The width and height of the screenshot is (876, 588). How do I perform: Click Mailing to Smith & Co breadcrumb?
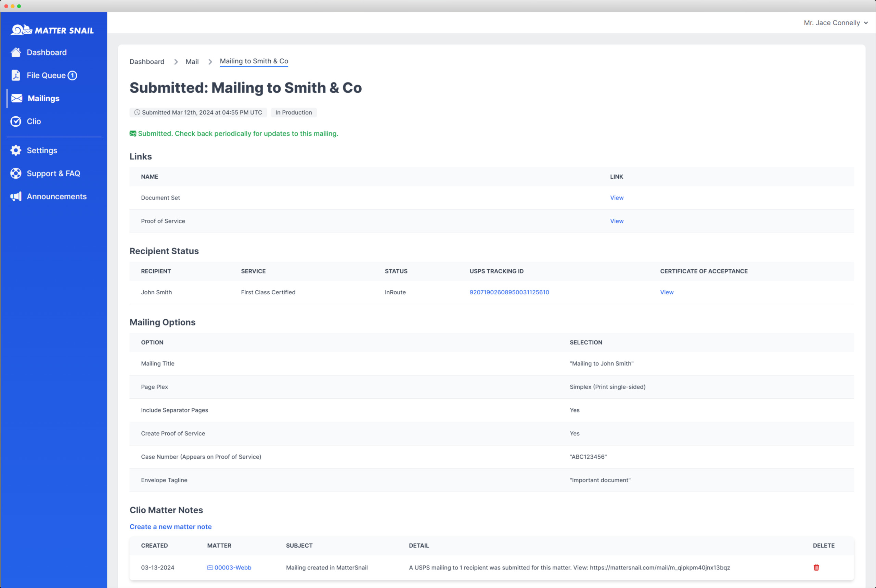coord(254,61)
